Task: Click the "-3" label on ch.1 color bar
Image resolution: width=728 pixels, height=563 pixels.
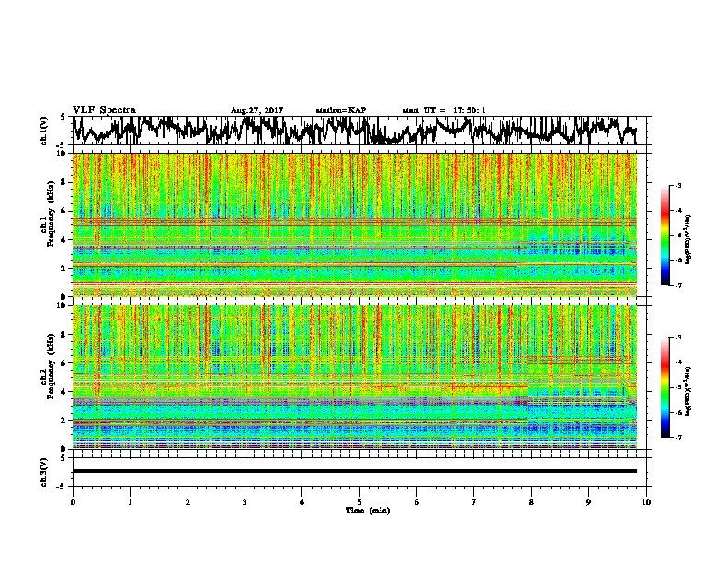Action: tap(677, 185)
